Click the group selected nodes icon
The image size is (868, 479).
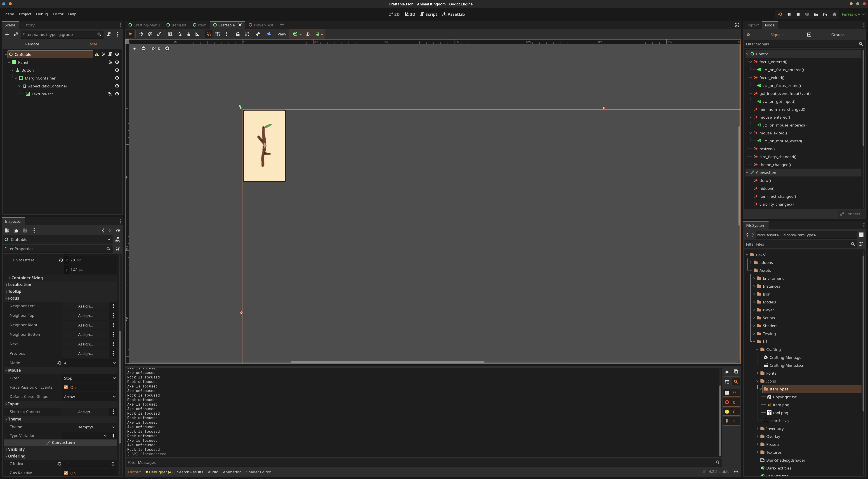[247, 34]
